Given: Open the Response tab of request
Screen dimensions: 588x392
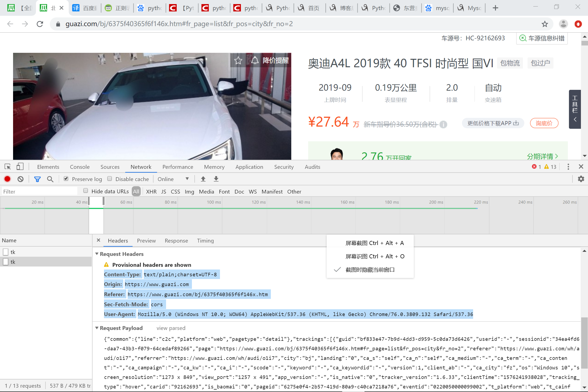Looking at the screenshot, I should point(176,241).
